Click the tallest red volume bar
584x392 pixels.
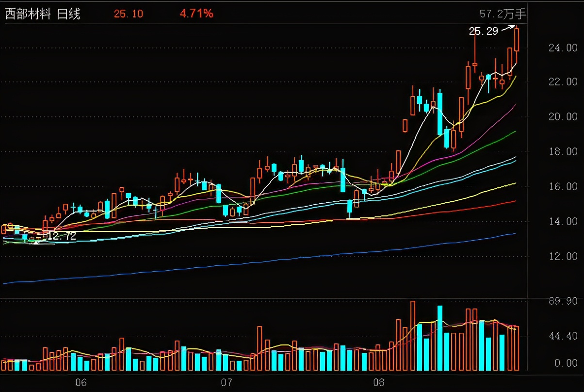[413, 336]
